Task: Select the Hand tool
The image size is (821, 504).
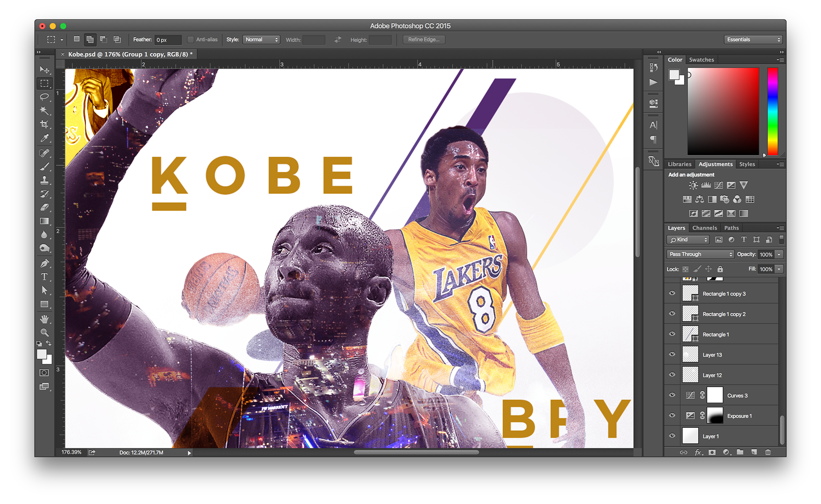Action: pyautogui.click(x=44, y=319)
